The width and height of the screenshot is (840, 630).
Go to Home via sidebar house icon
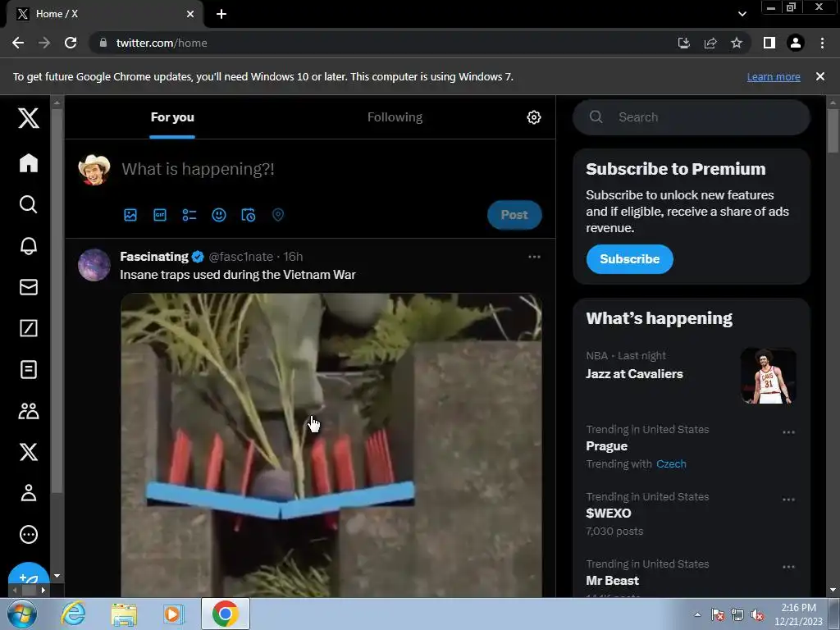tap(29, 163)
